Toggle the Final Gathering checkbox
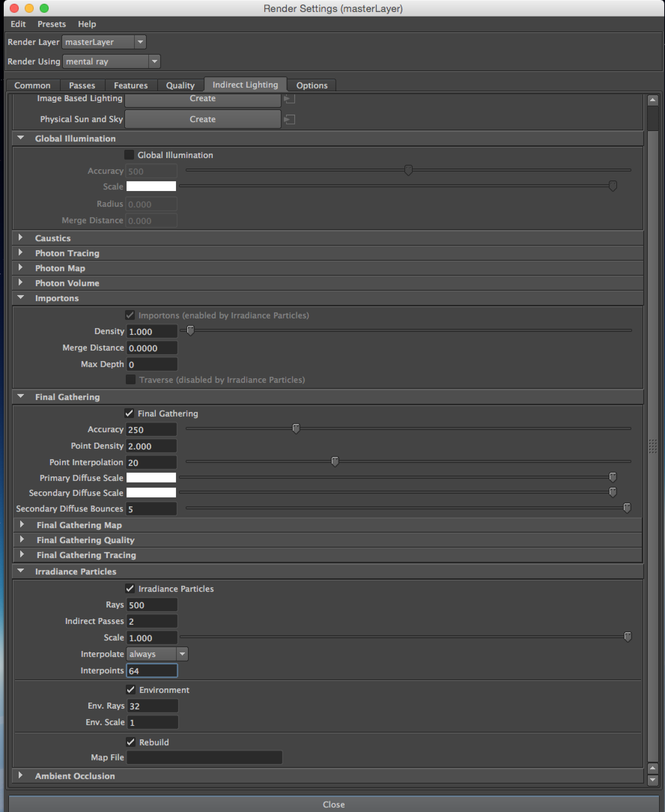This screenshot has height=812, width=665. click(129, 413)
